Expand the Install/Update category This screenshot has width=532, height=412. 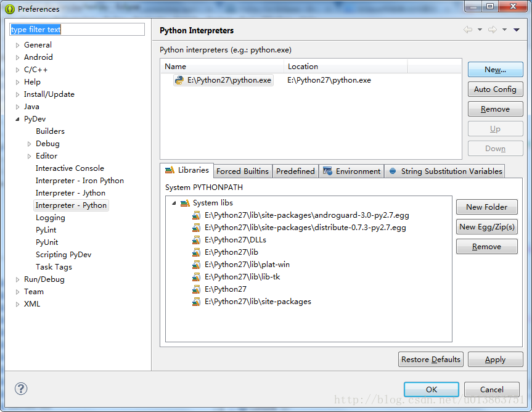(17, 94)
